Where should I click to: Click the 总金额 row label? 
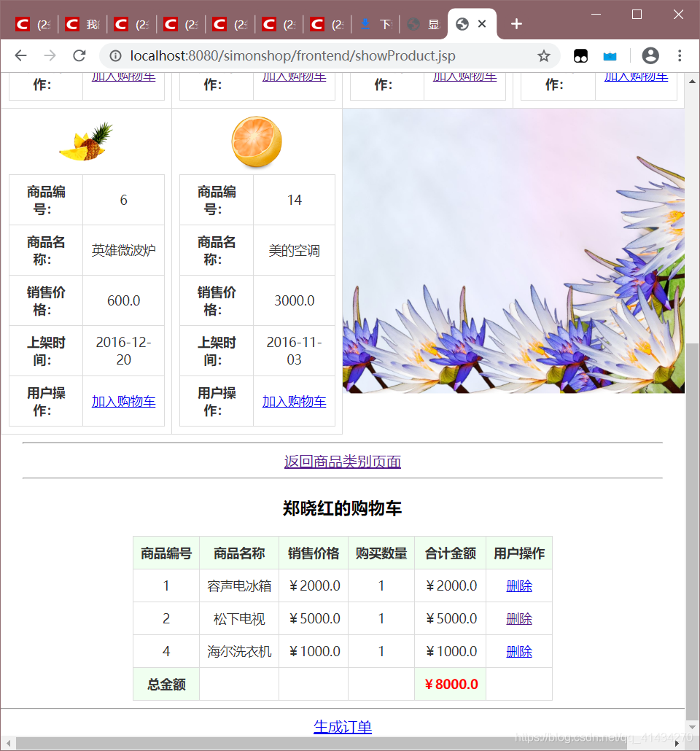166,685
